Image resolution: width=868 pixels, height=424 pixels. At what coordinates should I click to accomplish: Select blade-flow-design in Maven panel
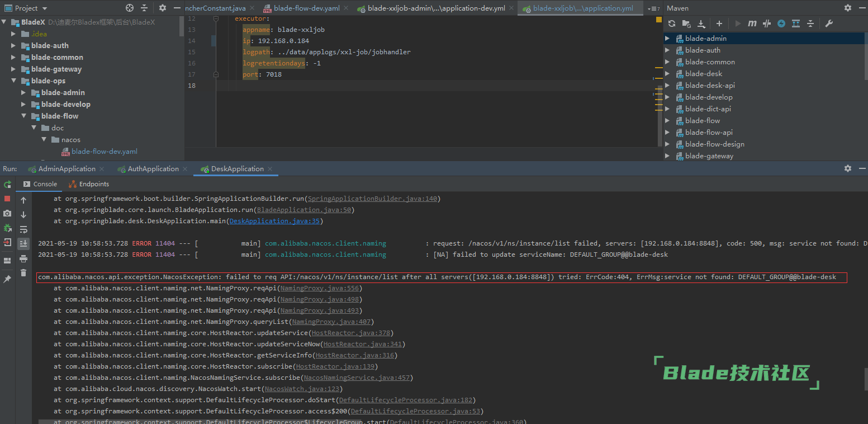(715, 144)
